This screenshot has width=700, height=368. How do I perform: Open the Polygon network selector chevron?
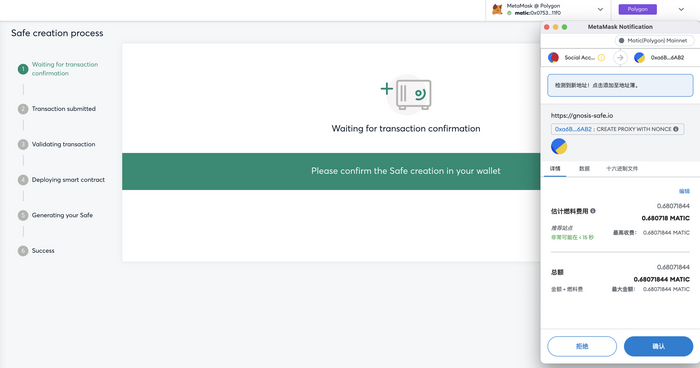tap(681, 9)
